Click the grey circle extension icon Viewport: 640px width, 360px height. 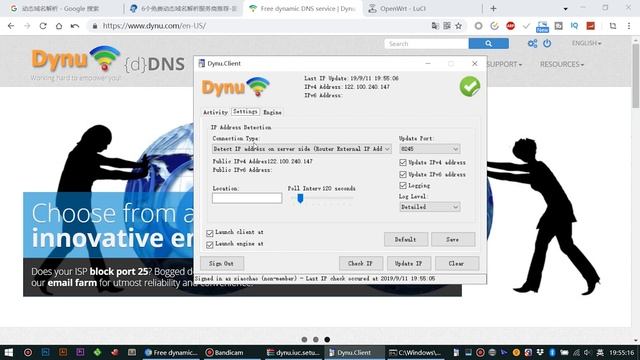(x=478, y=26)
